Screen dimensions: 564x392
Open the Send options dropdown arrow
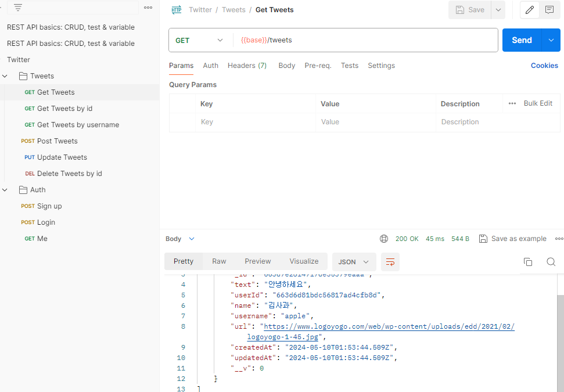tap(551, 40)
